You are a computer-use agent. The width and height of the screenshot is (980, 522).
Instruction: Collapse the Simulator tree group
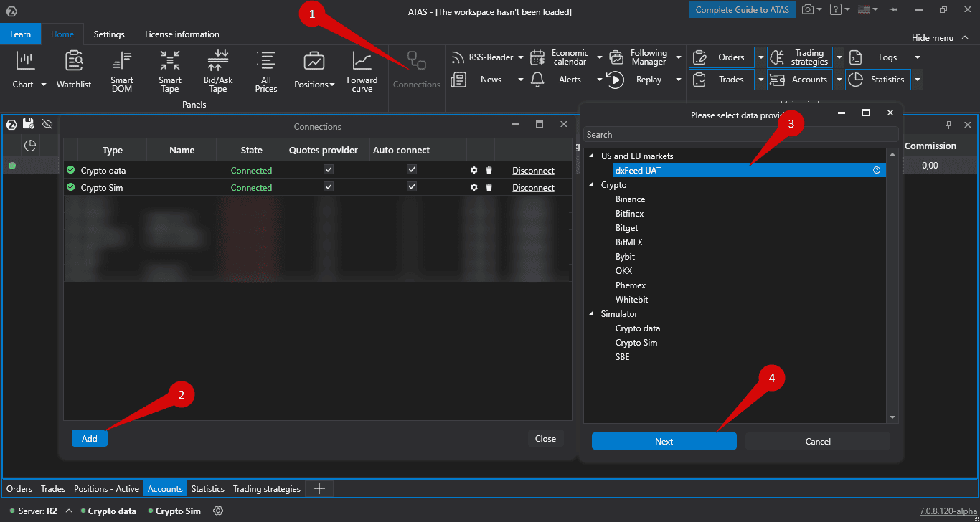tap(592, 314)
